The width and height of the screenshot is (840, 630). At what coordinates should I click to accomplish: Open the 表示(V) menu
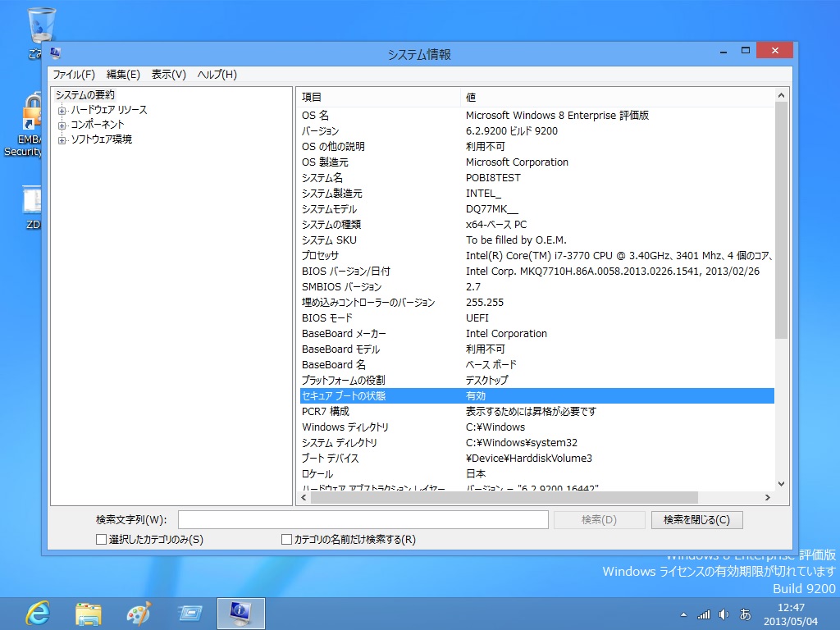pyautogui.click(x=168, y=75)
